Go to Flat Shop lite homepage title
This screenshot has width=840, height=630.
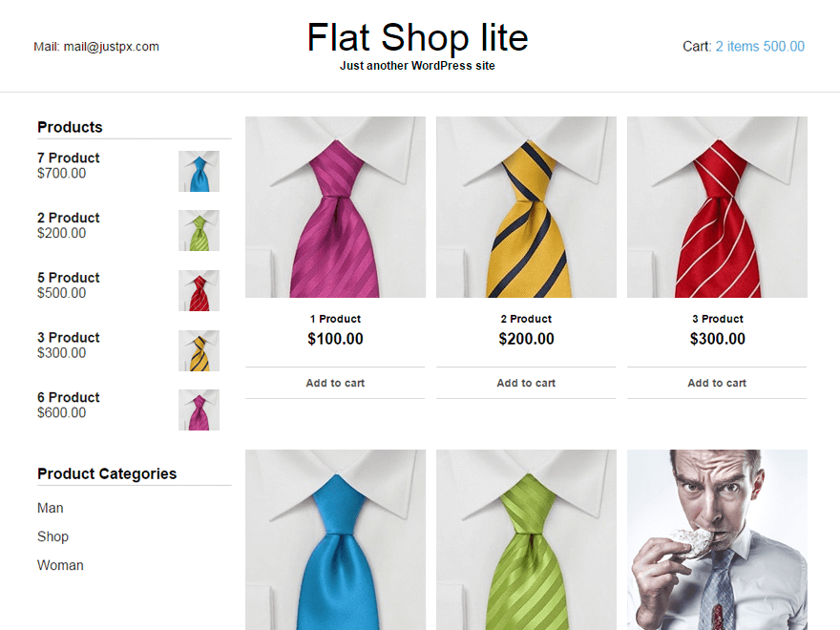[x=417, y=37]
